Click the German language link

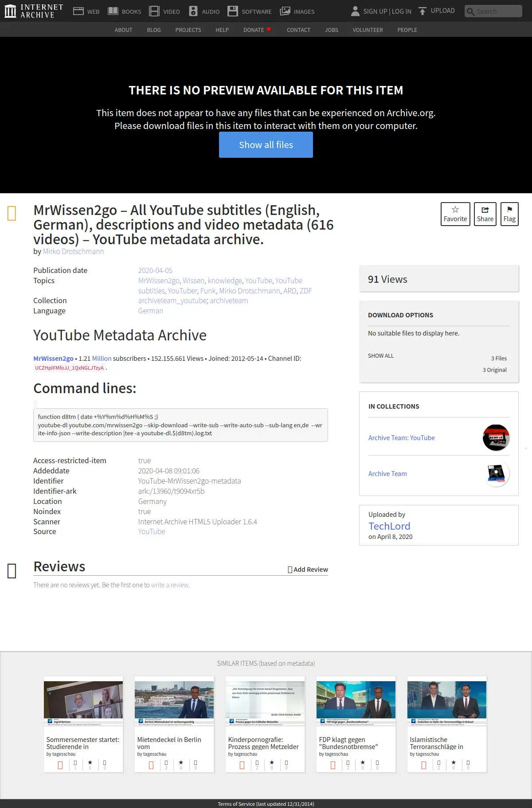[151, 311]
